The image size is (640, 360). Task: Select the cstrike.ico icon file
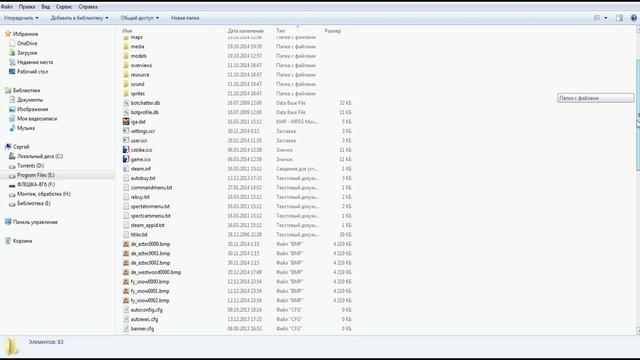(x=126, y=150)
